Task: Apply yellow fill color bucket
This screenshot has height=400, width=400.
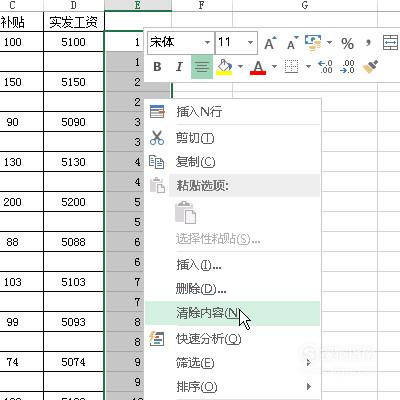Action: click(x=224, y=67)
